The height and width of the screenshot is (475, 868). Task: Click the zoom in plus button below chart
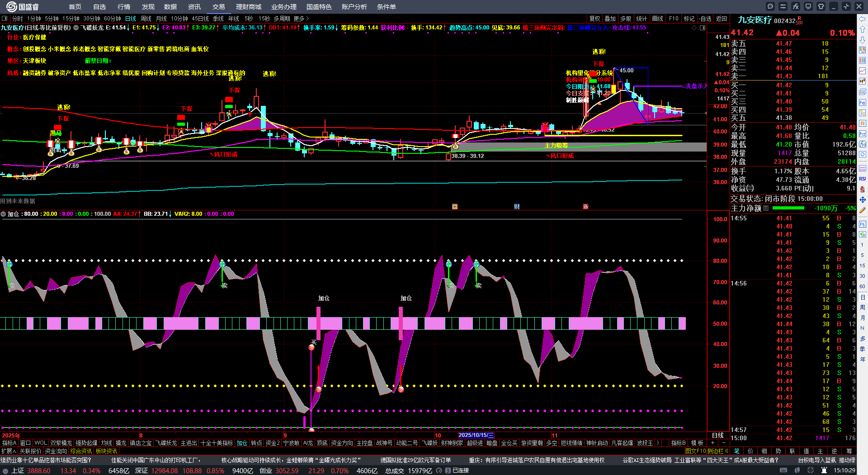[712, 443]
